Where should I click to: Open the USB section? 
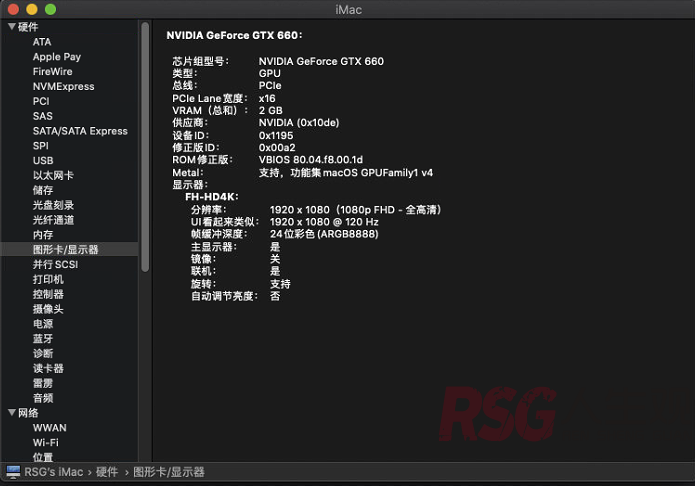[x=43, y=161]
